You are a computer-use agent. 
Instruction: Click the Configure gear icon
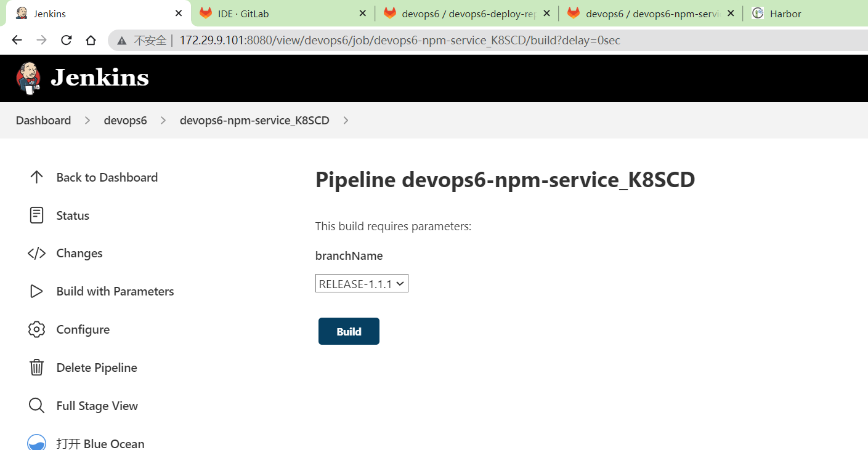[x=36, y=329]
